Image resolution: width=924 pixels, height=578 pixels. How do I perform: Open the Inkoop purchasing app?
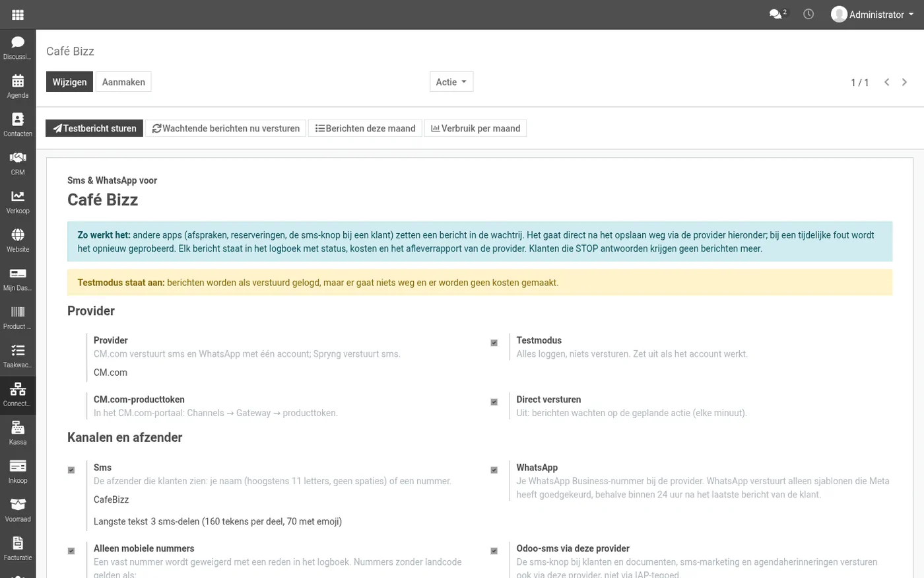point(18,471)
